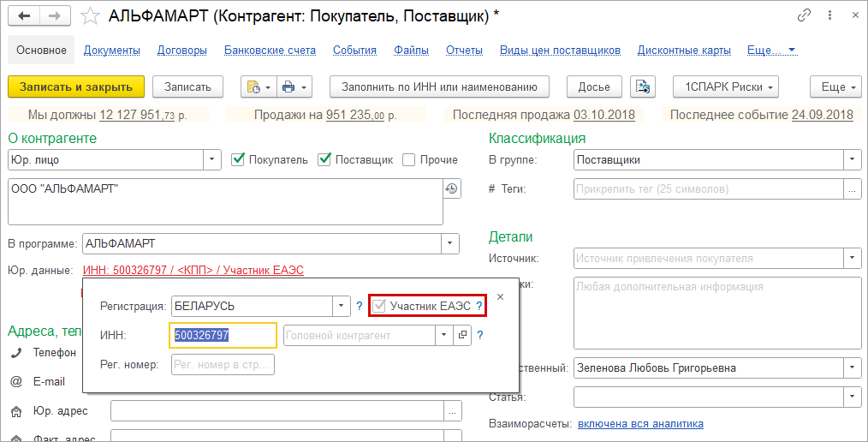
Task: Copy link using the chain icon
Action: coord(804,15)
